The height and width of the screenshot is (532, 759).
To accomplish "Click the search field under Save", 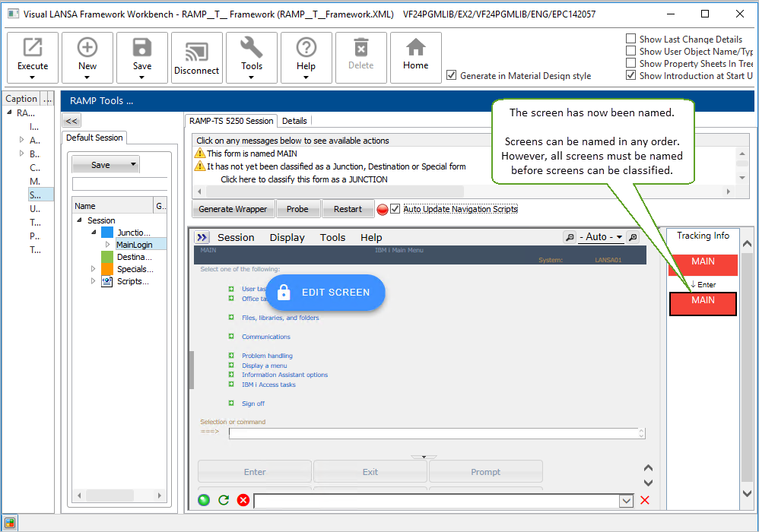I will pos(120,184).
